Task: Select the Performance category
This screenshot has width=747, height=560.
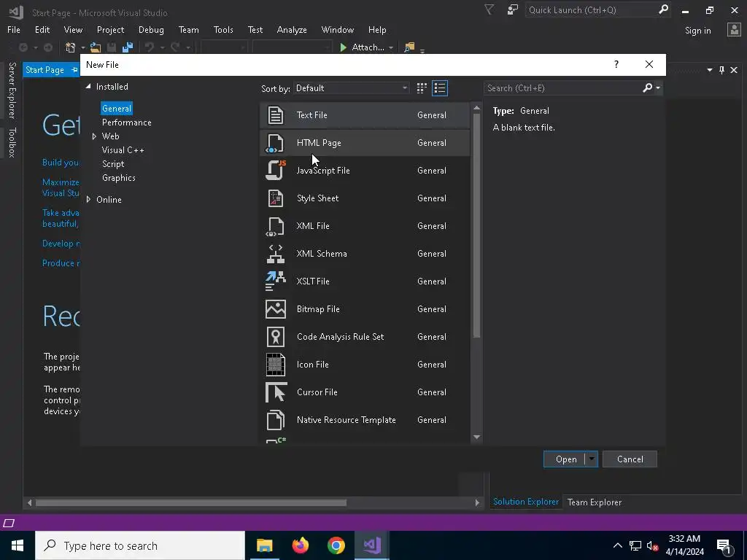Action: (126, 122)
